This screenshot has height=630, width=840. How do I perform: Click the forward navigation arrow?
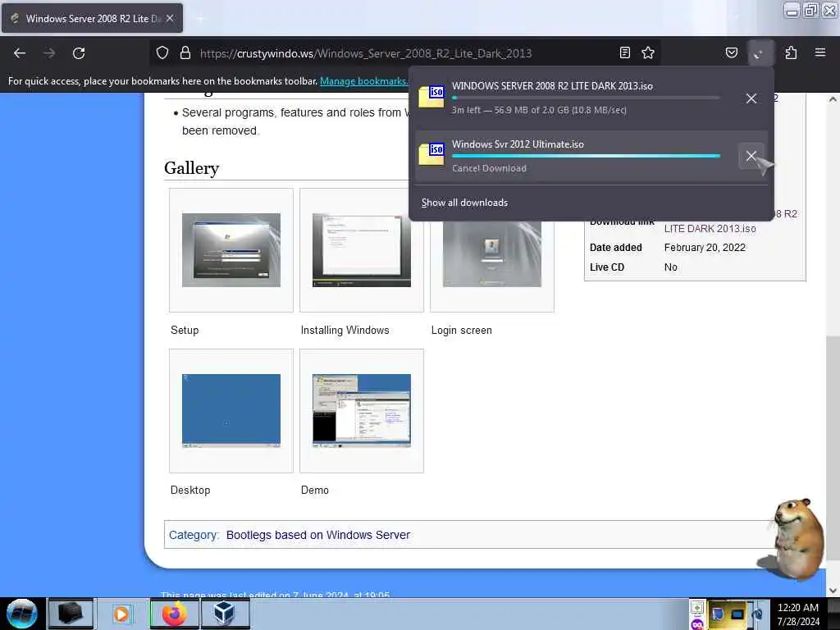[49, 53]
